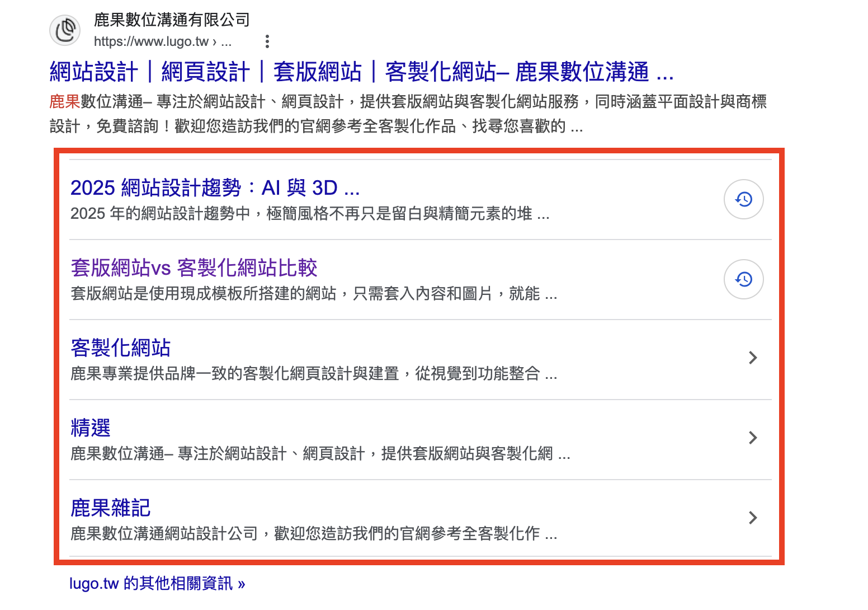Open the 精選 sitelink title

(x=91, y=428)
